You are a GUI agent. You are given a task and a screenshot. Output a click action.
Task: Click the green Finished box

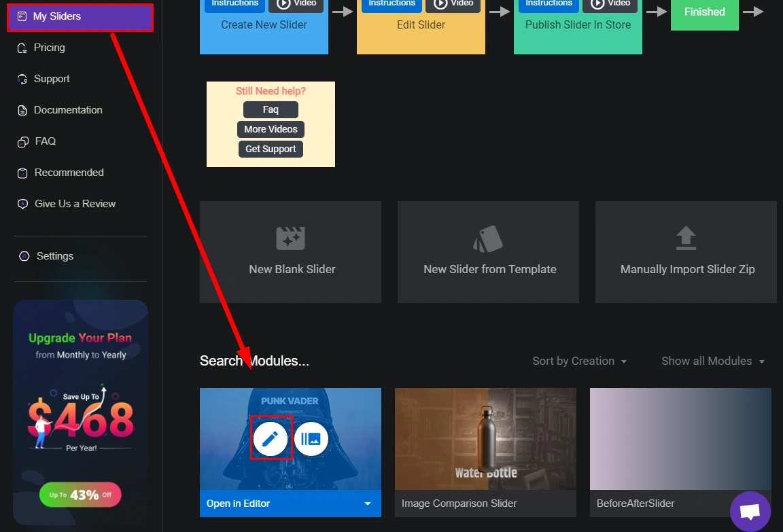point(705,14)
